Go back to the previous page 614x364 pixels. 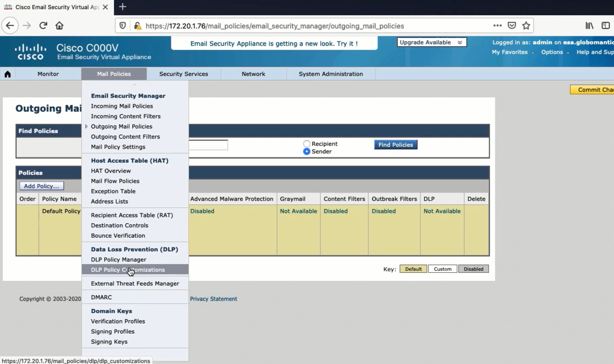10,26
